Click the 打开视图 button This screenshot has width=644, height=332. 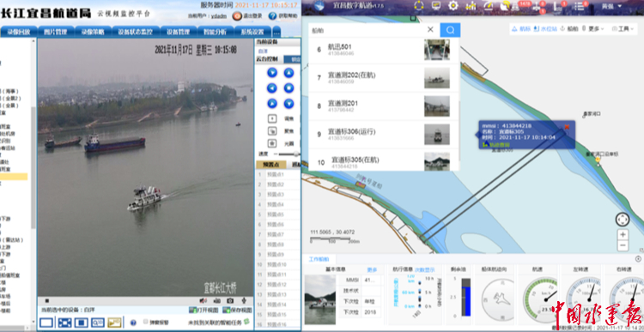[x=204, y=311]
